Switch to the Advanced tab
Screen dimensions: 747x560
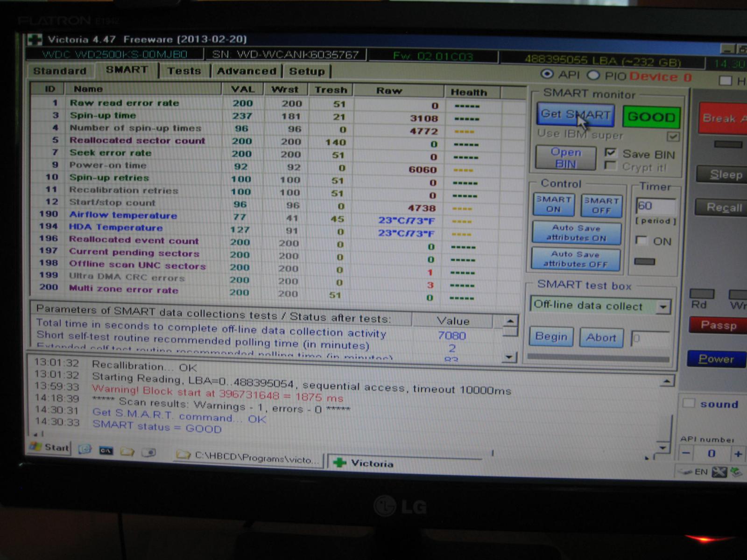pos(247,71)
